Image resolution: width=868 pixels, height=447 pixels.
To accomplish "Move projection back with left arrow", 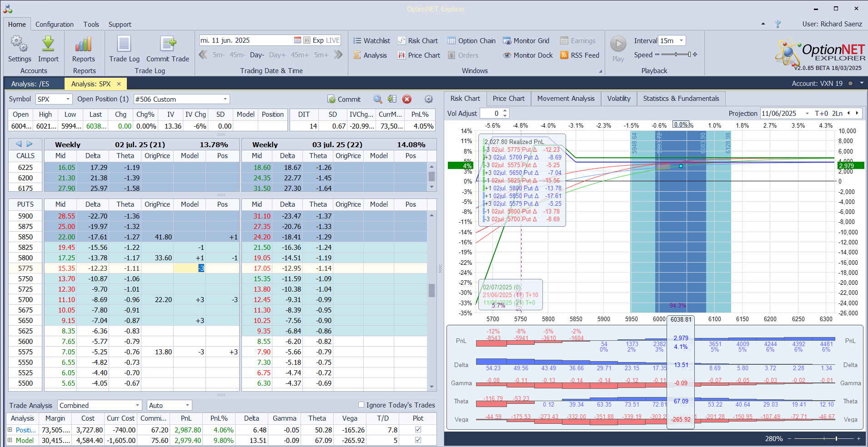I will (x=848, y=113).
